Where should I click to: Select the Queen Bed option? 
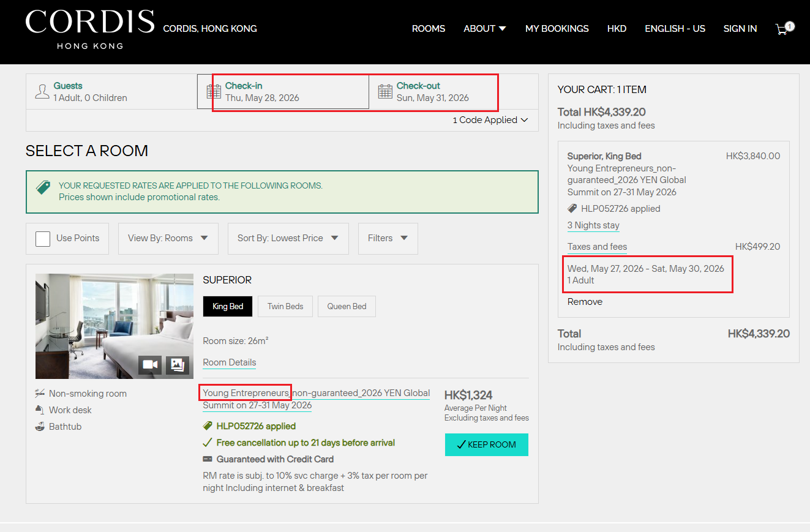coord(347,306)
